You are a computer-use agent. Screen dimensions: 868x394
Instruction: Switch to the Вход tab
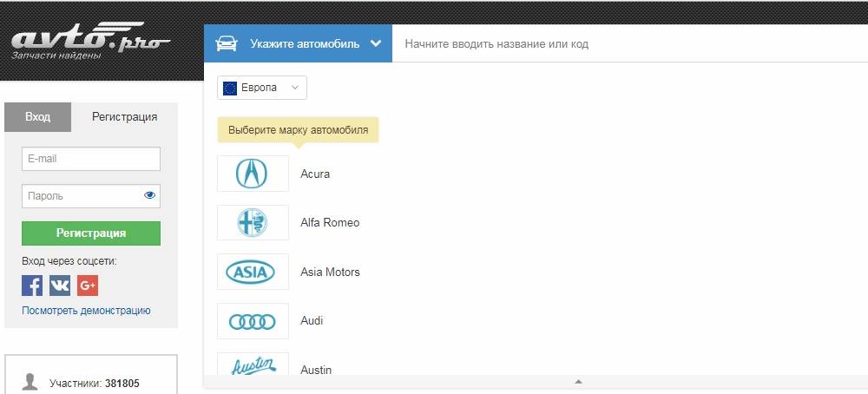[37, 117]
